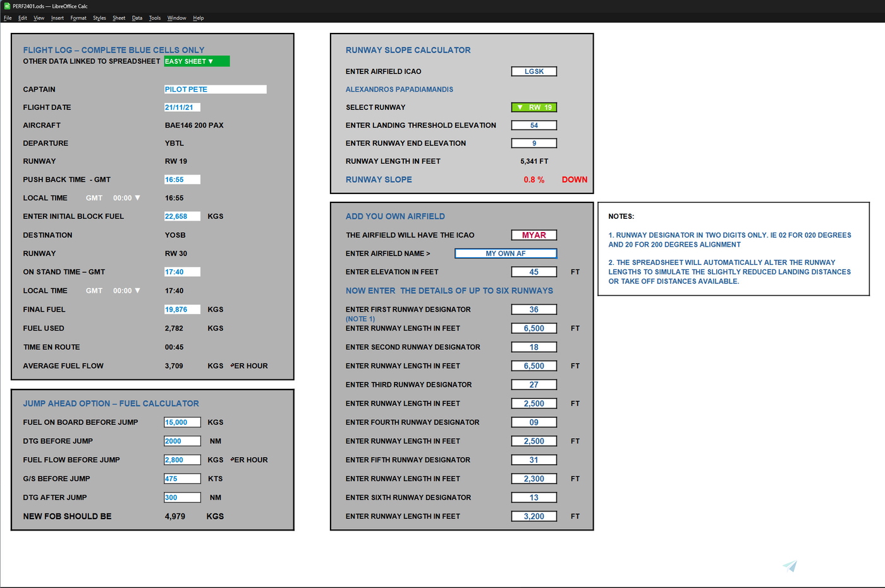The image size is (885, 588).
Task: Open the Format menu
Action: (x=78, y=18)
